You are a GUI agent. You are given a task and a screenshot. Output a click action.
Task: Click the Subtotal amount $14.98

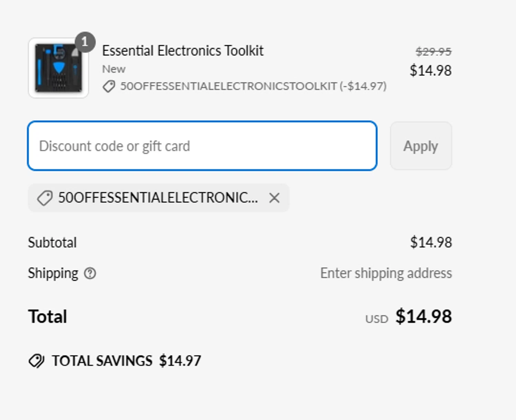(431, 243)
